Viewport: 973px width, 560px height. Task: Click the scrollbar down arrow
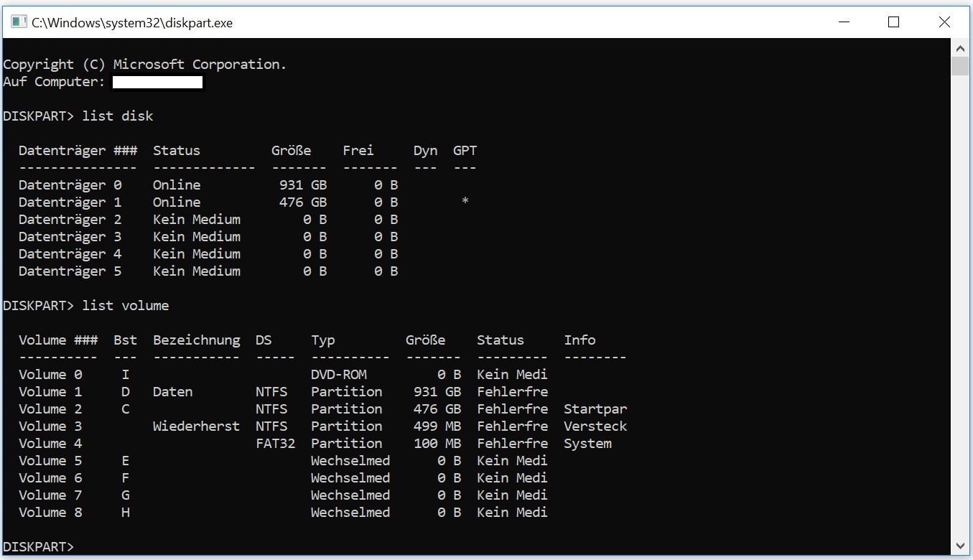click(x=960, y=546)
